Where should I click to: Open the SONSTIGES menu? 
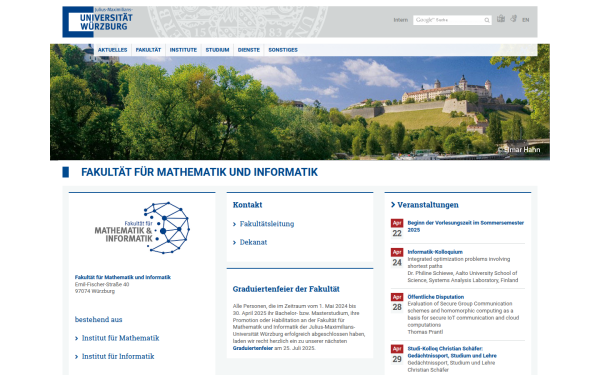point(283,50)
